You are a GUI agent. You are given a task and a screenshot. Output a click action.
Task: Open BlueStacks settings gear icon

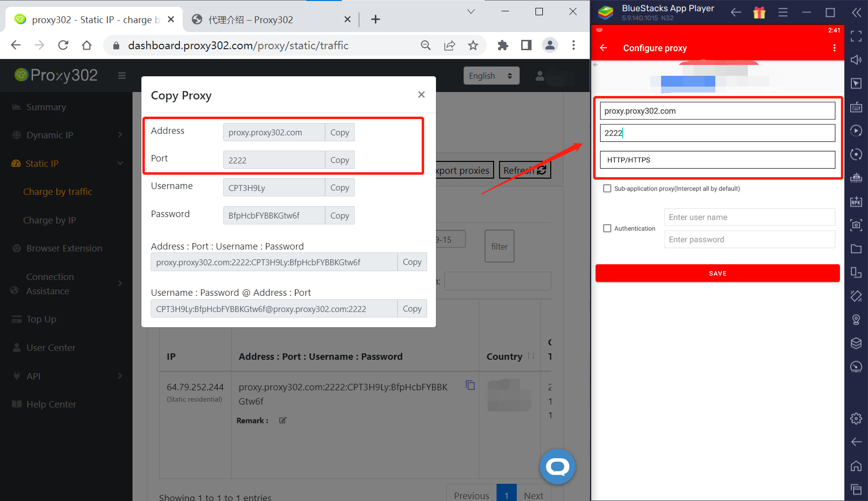pos(856,418)
